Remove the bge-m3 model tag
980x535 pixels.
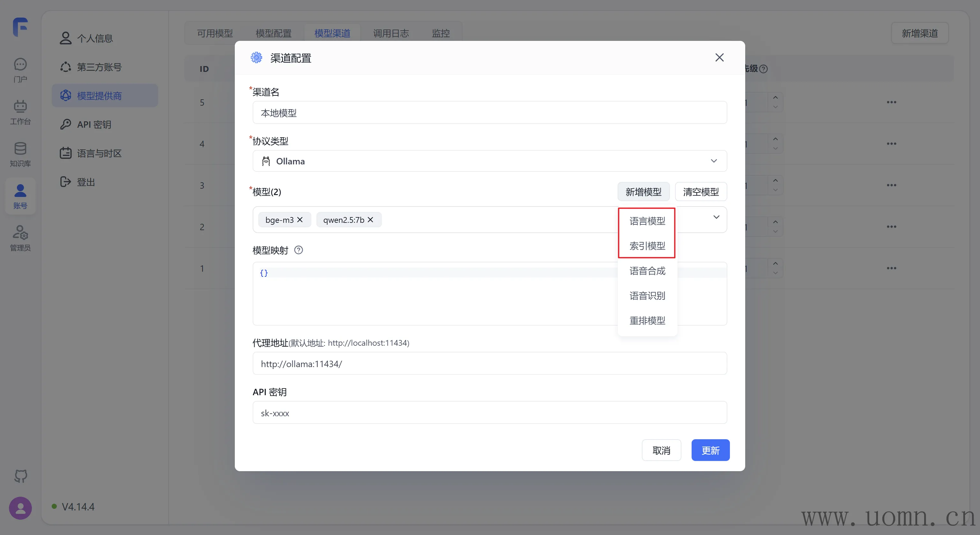(300, 220)
